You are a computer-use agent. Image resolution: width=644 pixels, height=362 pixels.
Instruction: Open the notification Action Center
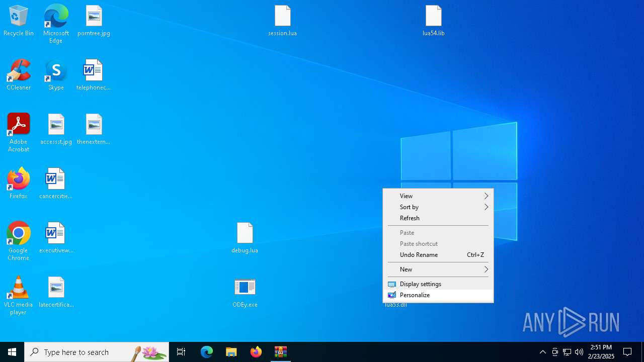[x=627, y=352]
